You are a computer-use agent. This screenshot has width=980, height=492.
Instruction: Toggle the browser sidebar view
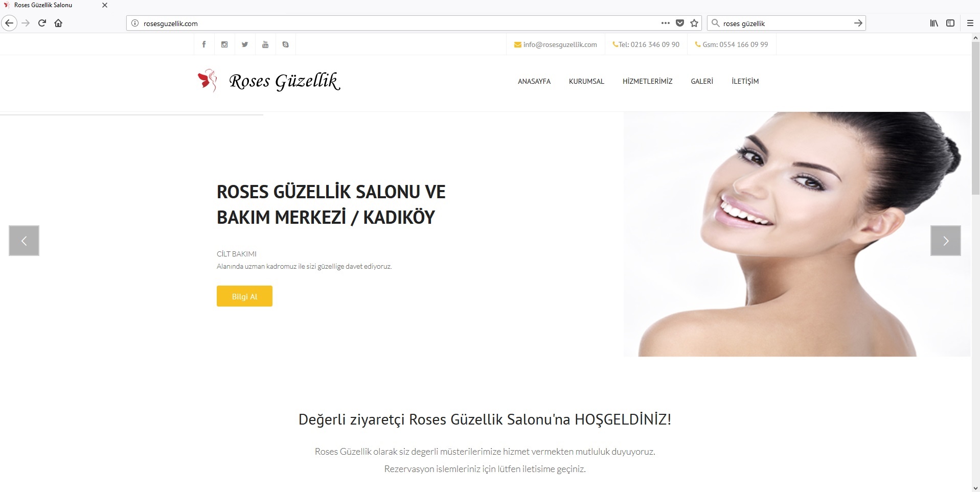[950, 23]
